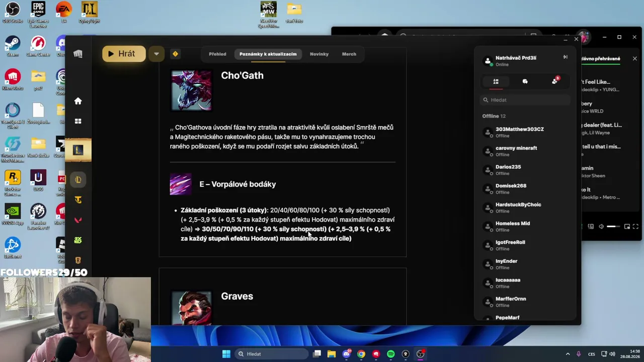Select the 2XKO icon in the sidebar
Image resolution: width=644 pixels, height=362 pixels.
78,240
